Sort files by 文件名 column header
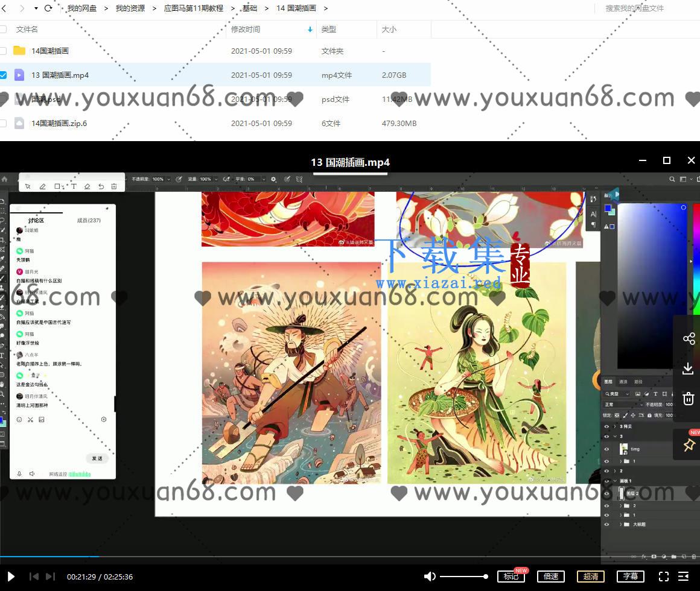Image resolution: width=700 pixels, height=591 pixels. tap(27, 30)
